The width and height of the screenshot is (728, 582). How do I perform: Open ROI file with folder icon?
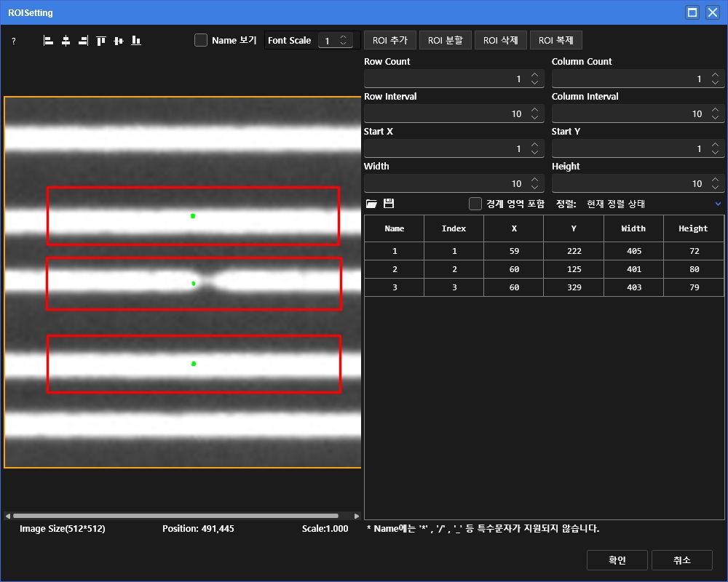coord(371,204)
